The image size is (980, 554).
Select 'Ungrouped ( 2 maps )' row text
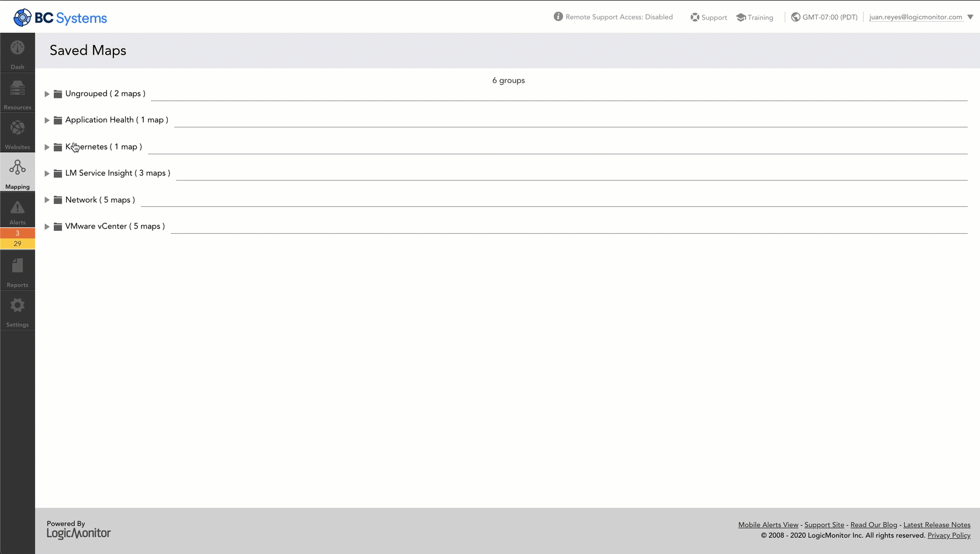click(x=105, y=94)
